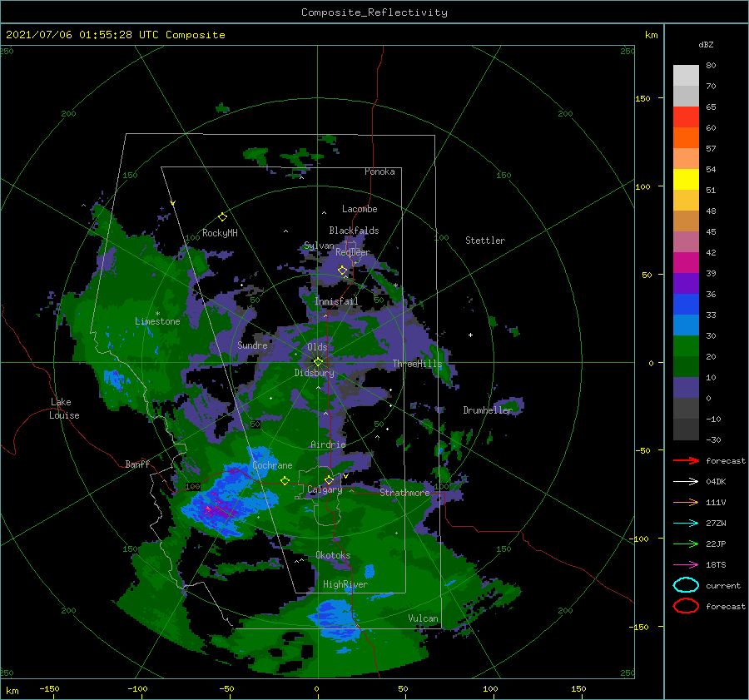The width and height of the screenshot is (749, 700).
Task: Pick the red 65-60 dBZ swatch
Action: click(686, 117)
